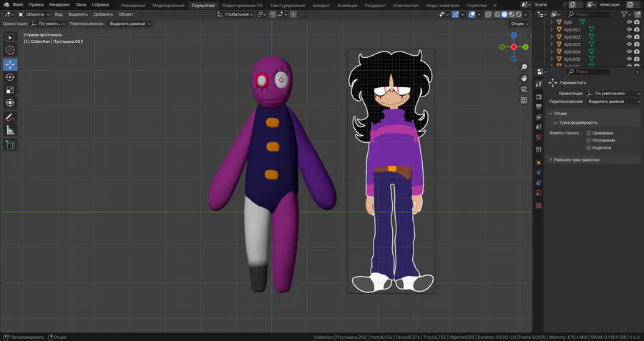Select the Transform tool
Viewport: 644px width, 341px height.
point(10,103)
